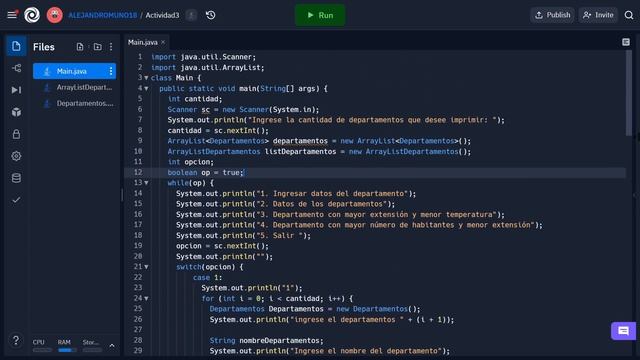Open the search magnifier icon

[629, 15]
